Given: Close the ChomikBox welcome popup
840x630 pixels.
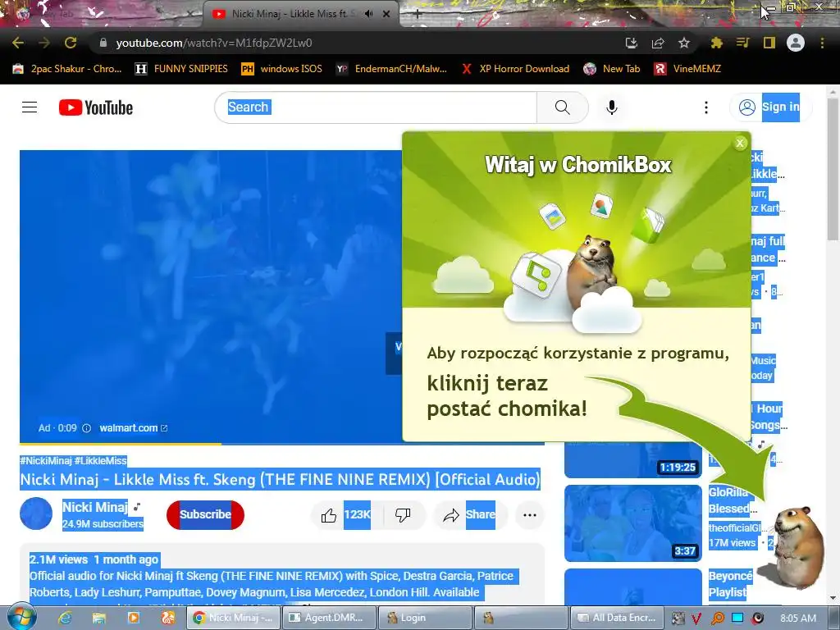Looking at the screenshot, I should 740,143.
